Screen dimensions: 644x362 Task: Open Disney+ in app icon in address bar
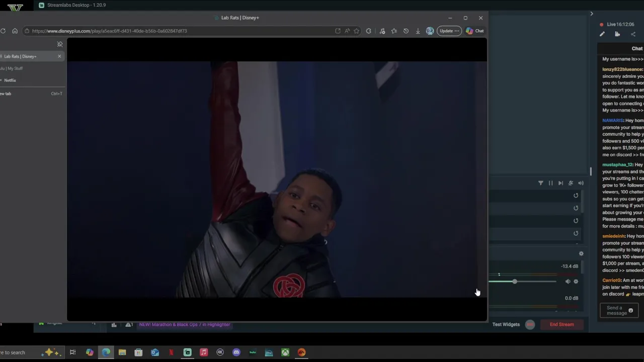[x=338, y=31]
